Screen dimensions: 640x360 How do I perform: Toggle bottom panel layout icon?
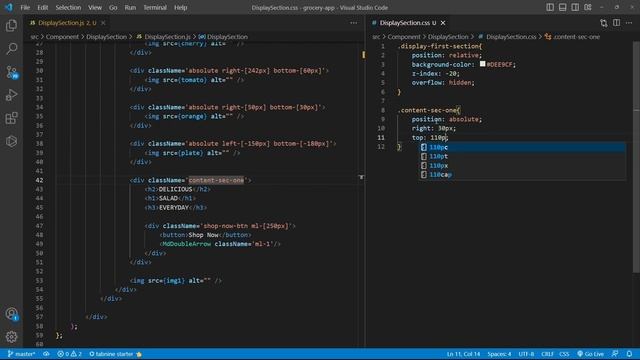click(x=562, y=7)
